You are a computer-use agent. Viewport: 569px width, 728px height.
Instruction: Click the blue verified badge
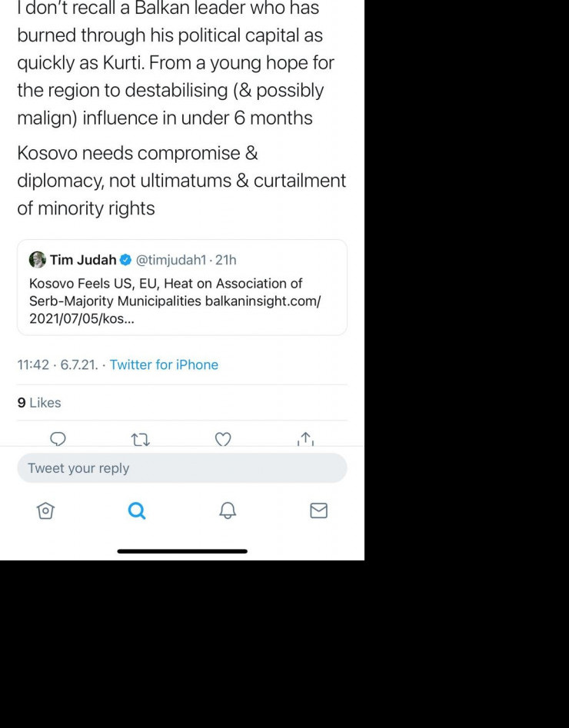125,260
